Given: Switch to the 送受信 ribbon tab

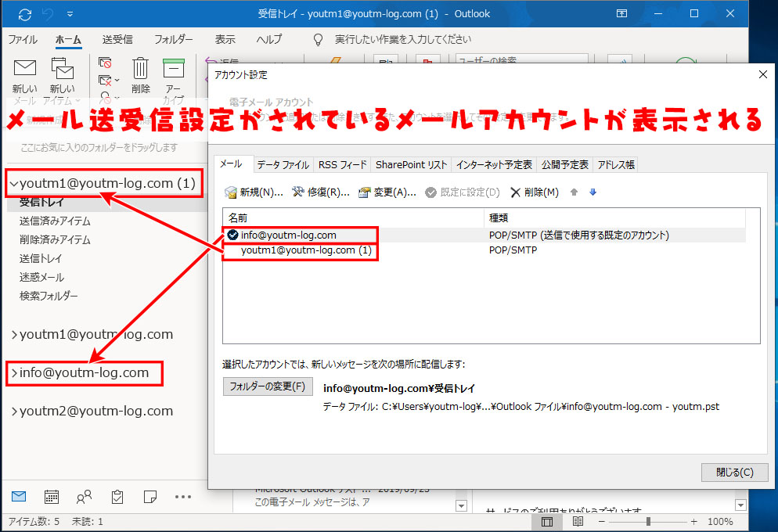Looking at the screenshot, I should (117, 40).
